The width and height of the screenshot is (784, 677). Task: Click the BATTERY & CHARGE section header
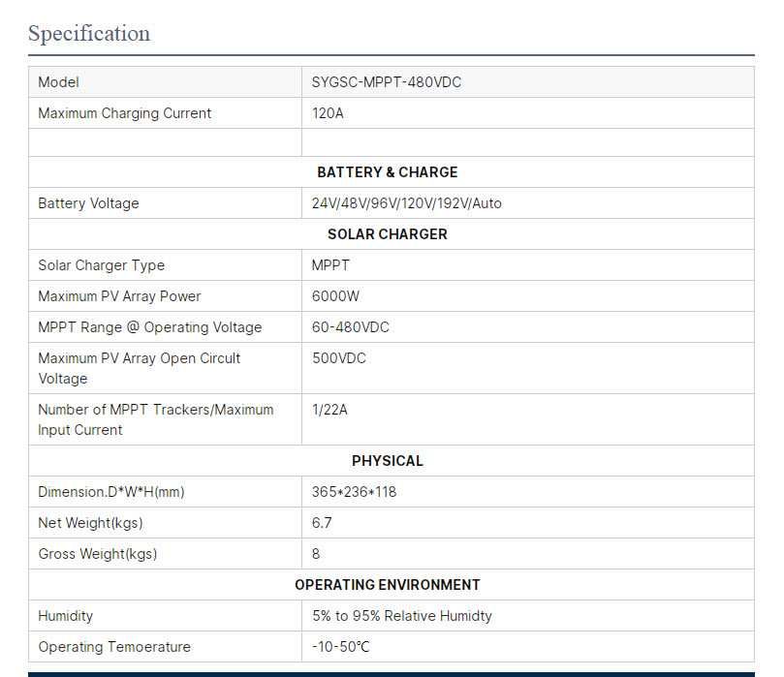click(x=387, y=172)
